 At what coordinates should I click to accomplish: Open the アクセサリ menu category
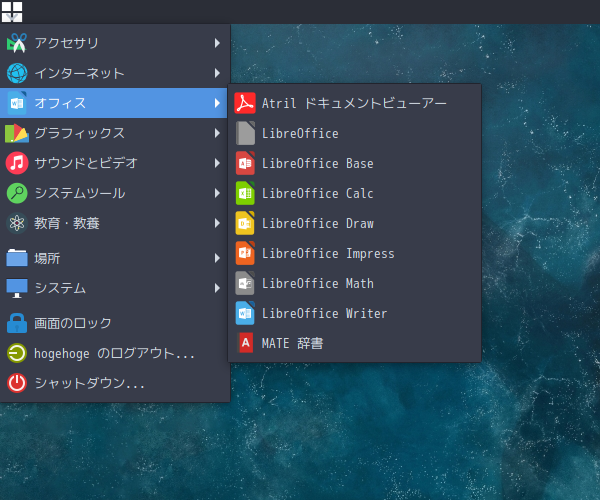pyautogui.click(x=114, y=43)
